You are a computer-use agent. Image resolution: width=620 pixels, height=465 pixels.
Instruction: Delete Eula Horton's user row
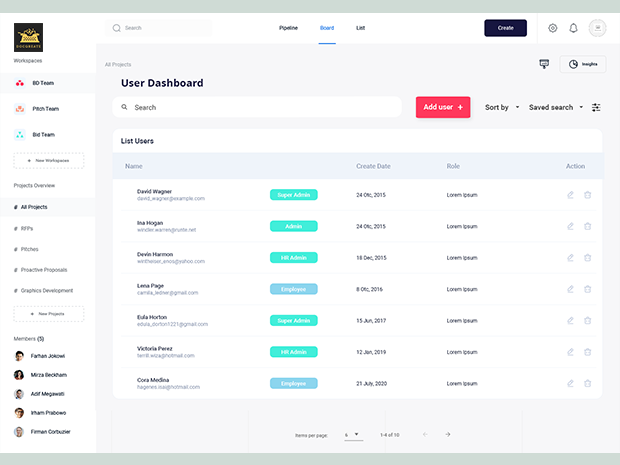click(x=588, y=321)
